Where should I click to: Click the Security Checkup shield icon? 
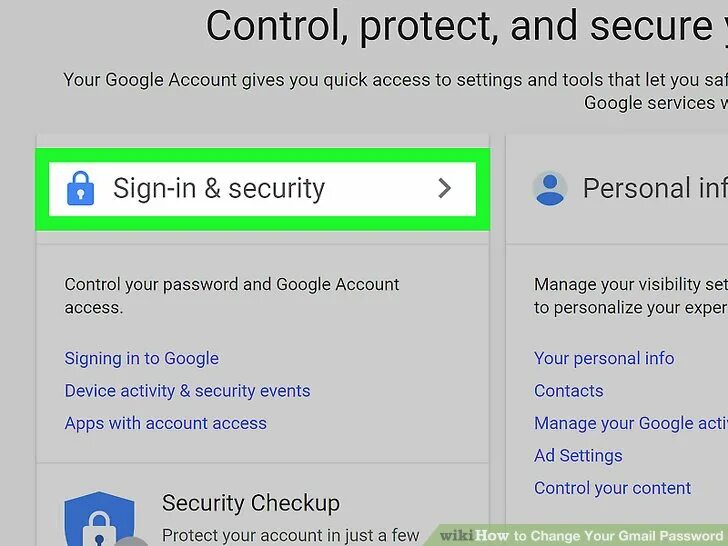99,519
